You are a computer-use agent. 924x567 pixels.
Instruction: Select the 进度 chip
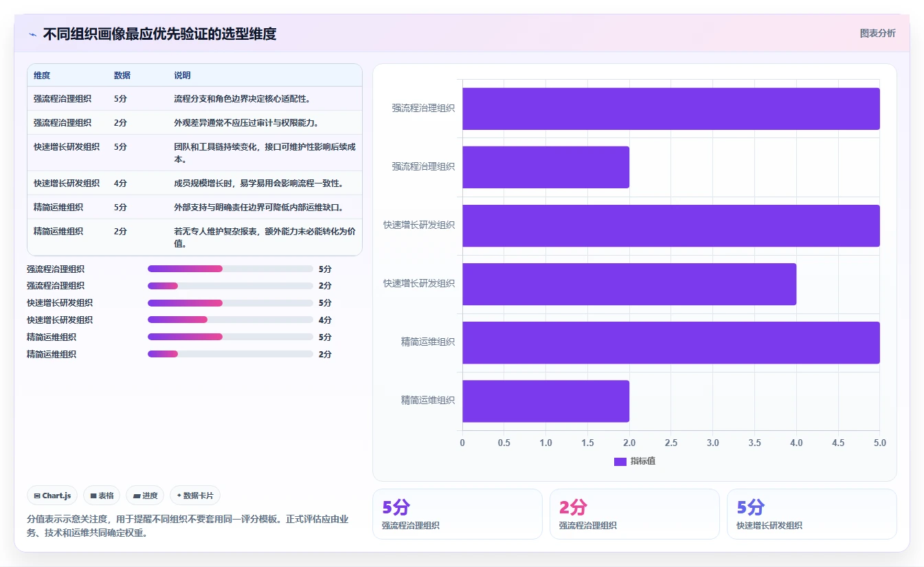point(145,496)
